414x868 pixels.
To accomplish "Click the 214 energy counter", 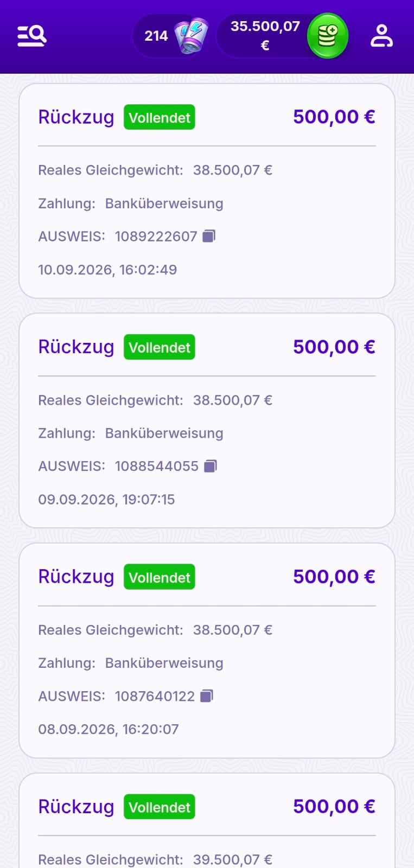I will click(156, 36).
